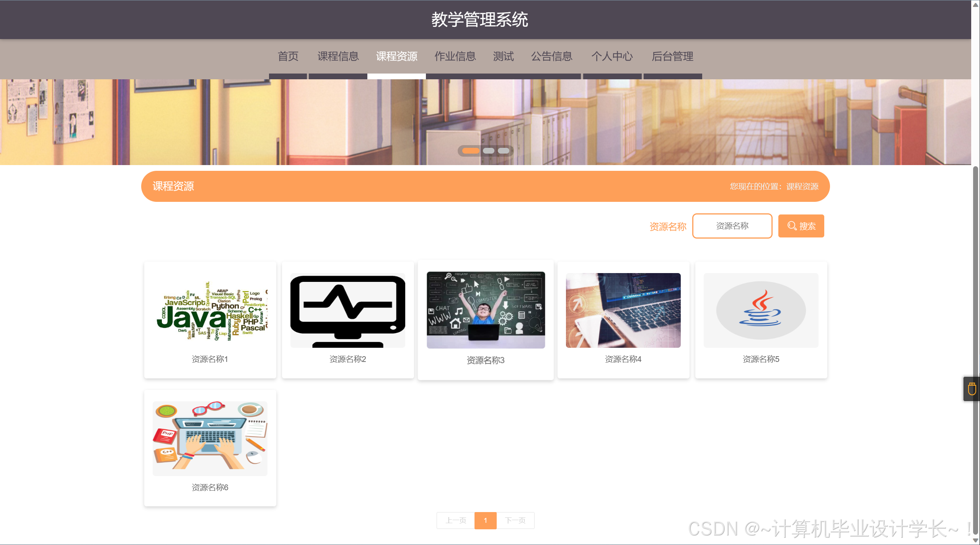Screen dimensions: 980x545
Task: Open the 课程信息 navigation item
Action: [x=338, y=56]
